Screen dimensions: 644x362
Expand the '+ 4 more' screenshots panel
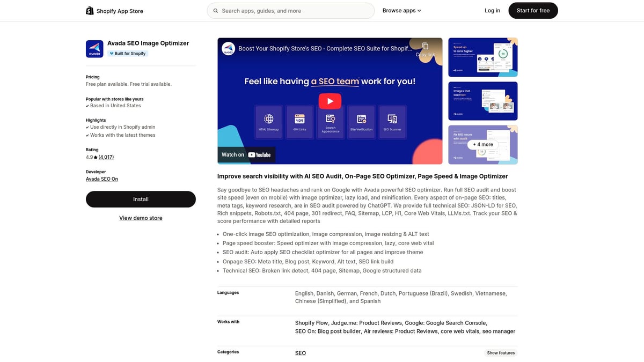click(482, 144)
